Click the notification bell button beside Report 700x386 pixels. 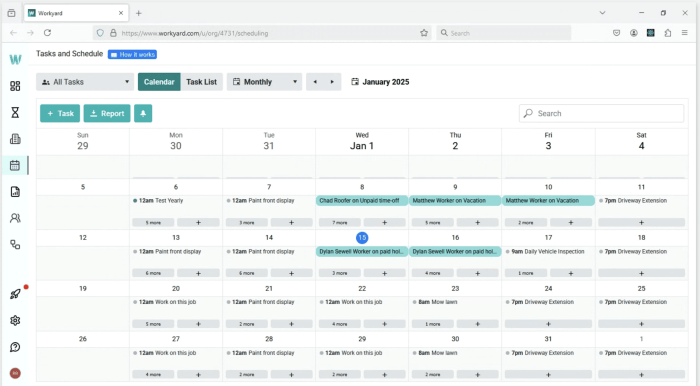[143, 113]
